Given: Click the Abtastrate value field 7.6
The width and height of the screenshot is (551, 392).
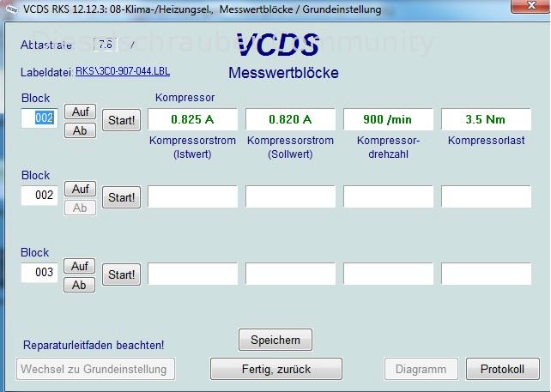Looking at the screenshot, I should tap(106, 45).
